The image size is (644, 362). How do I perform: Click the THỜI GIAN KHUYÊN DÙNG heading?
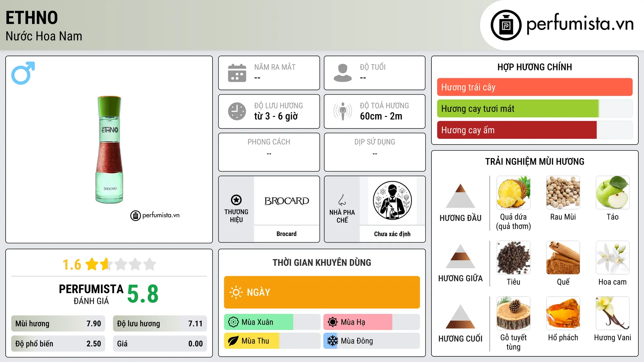[322, 262]
